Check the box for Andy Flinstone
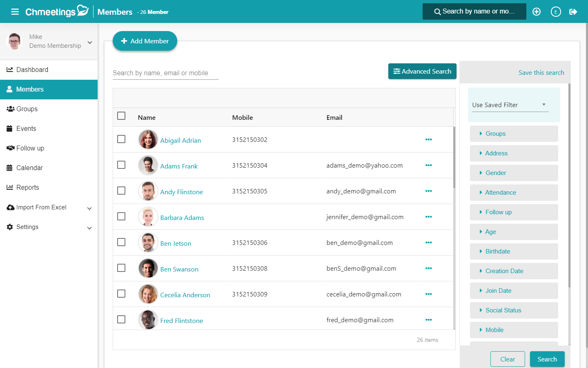 [121, 191]
